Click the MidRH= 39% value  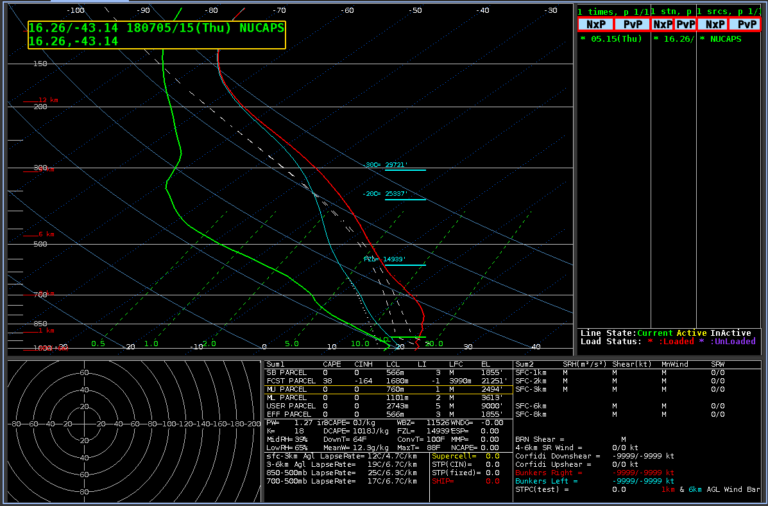(287, 439)
